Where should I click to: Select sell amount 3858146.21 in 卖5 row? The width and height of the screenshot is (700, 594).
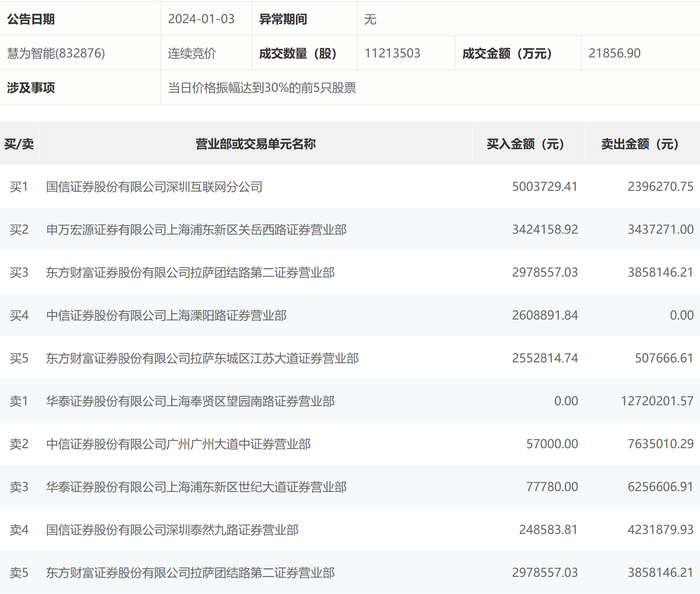tap(660, 572)
